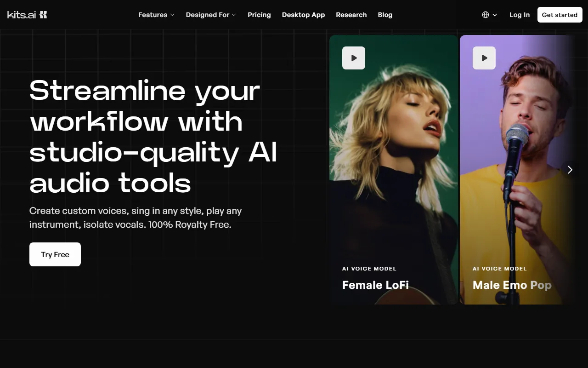Screen dimensions: 588x368
Task: Play the Male Emo Pop voice sample
Action: 484,58
